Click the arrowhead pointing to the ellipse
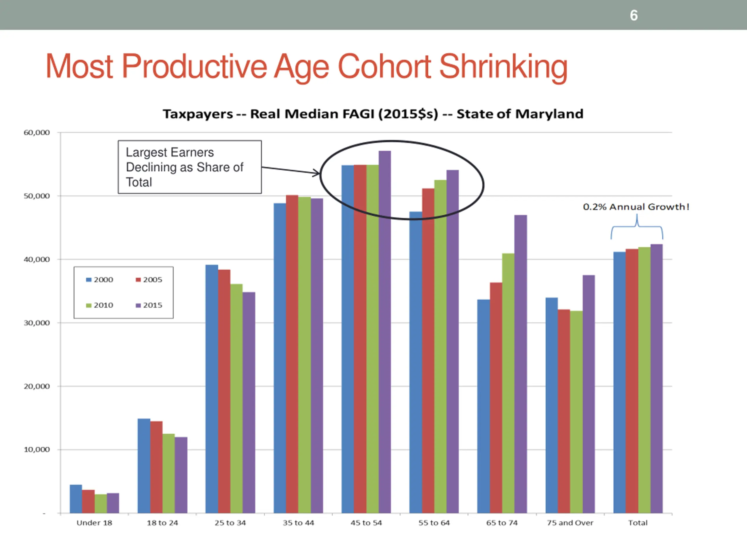The height and width of the screenshot is (560, 747). (x=317, y=174)
